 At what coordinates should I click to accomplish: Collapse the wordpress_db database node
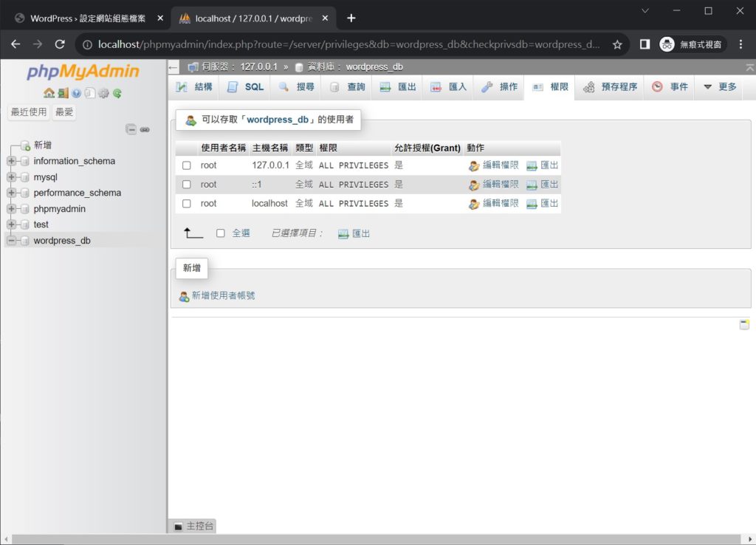(x=12, y=241)
